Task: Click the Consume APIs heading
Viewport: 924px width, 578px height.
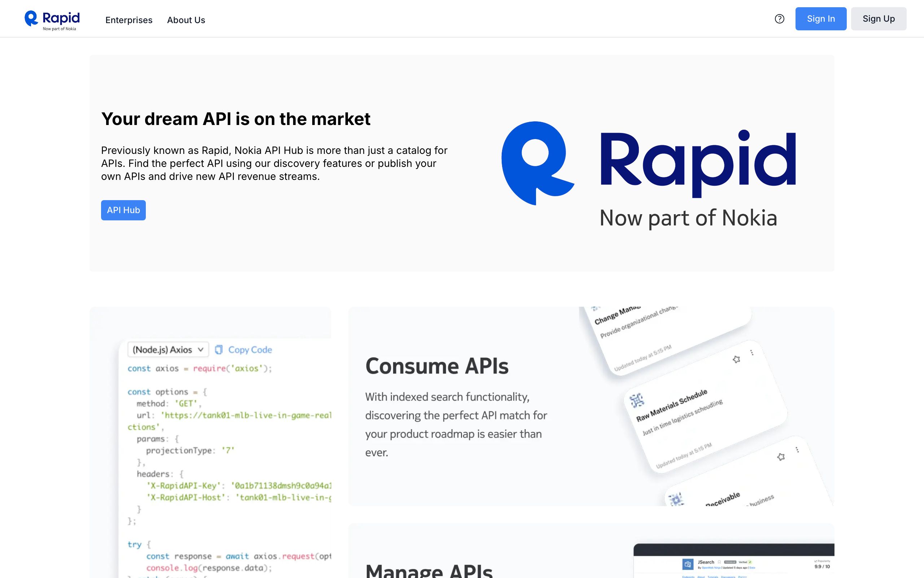Action: pyautogui.click(x=437, y=366)
